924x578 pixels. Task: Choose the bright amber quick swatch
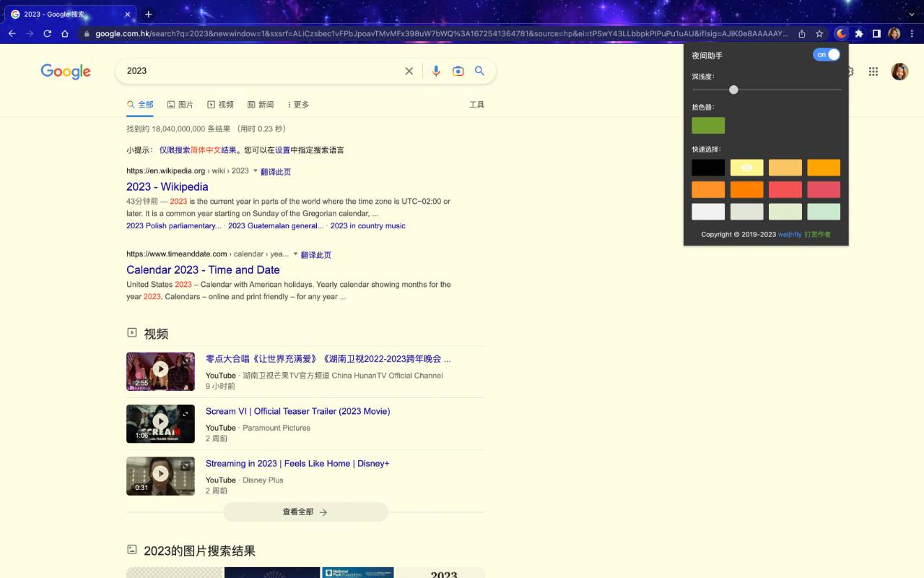coord(824,168)
